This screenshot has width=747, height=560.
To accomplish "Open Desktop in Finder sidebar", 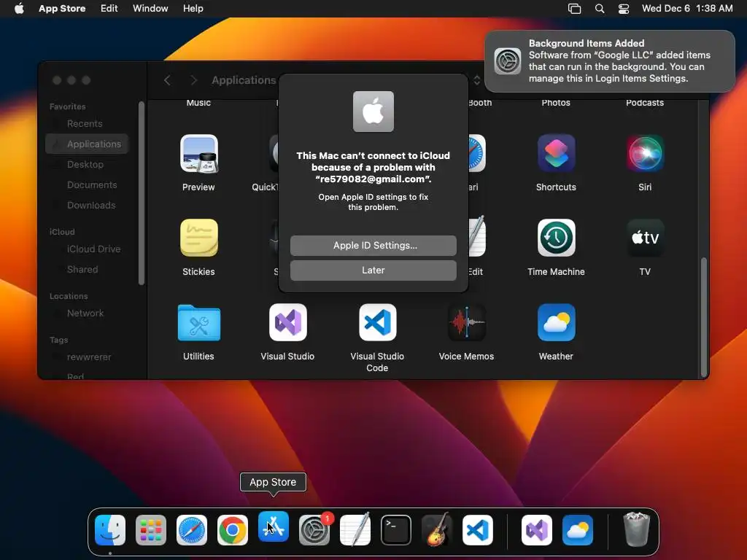I will [x=88, y=164].
